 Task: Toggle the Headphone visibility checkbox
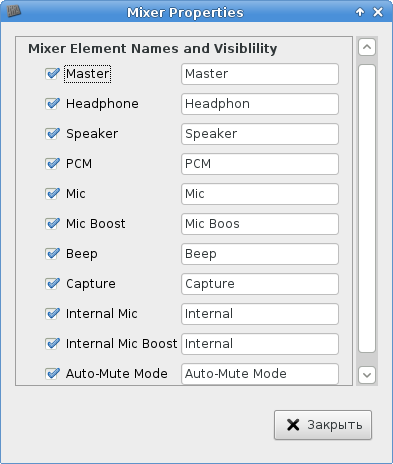point(52,104)
